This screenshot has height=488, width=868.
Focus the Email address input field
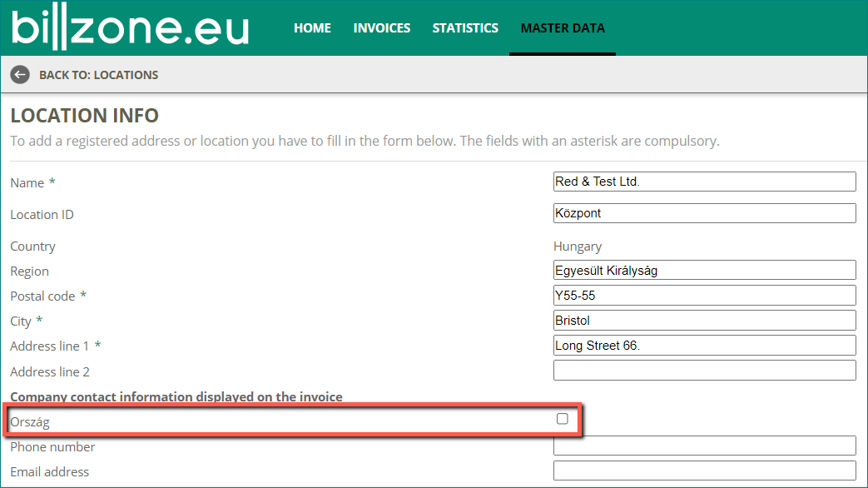[704, 471]
